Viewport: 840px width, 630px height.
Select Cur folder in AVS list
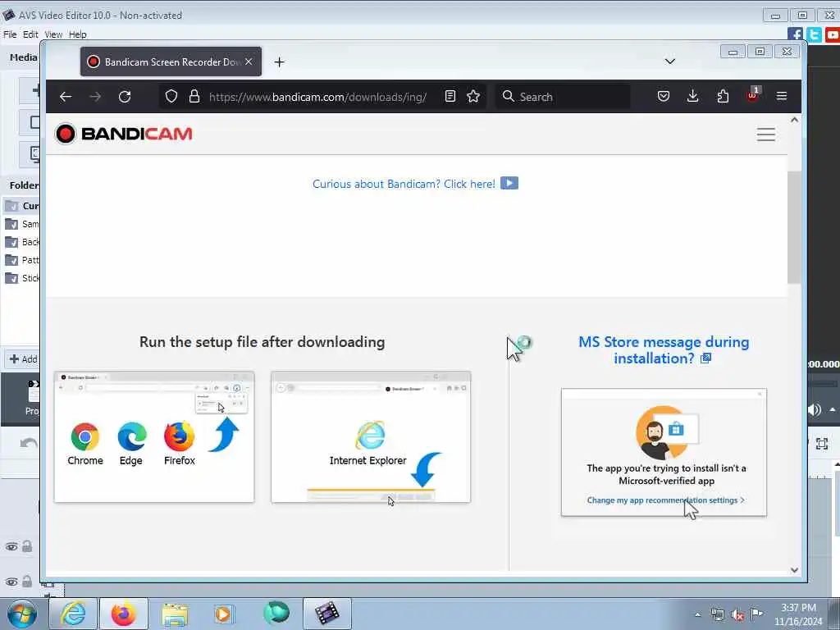pyautogui.click(x=22, y=206)
